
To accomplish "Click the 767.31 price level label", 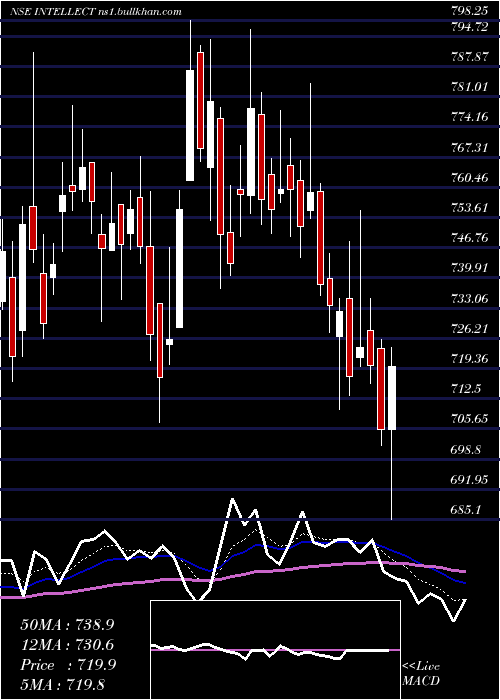I will click(x=469, y=147).
